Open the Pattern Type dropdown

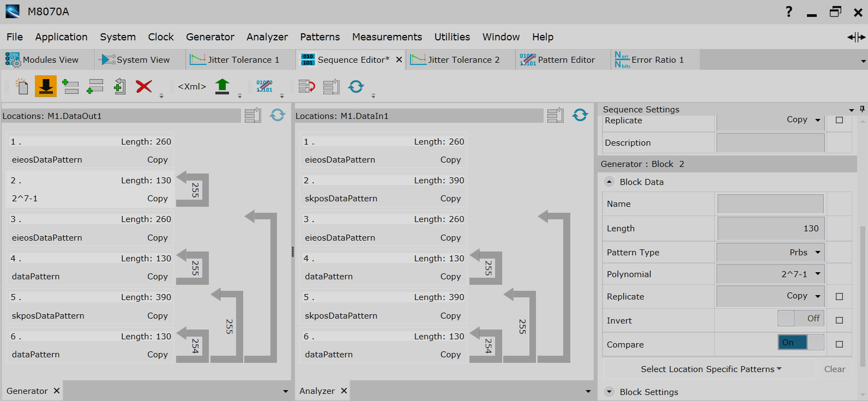pyautogui.click(x=770, y=253)
